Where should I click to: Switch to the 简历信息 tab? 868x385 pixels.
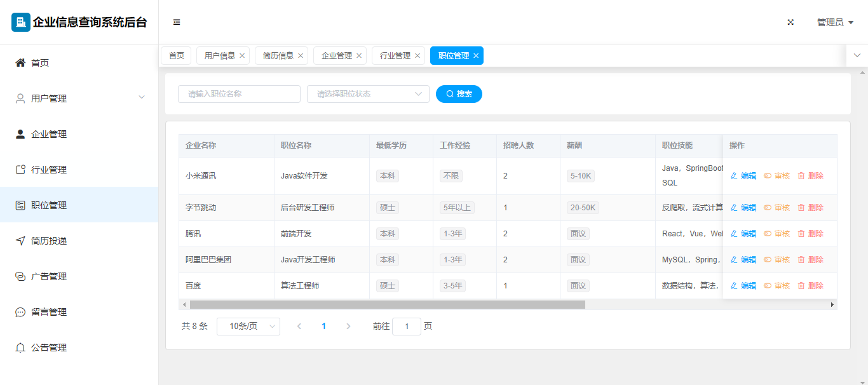(278, 56)
